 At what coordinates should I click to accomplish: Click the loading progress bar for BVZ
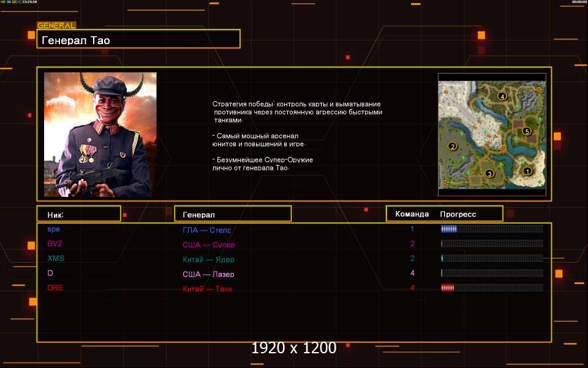[492, 243]
